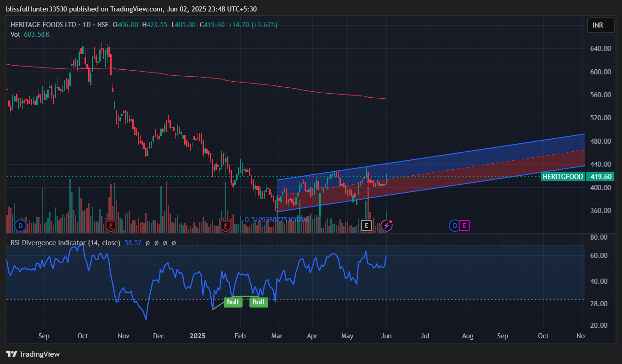Click the magenta future earnings E marker
The width and height of the screenshot is (622, 364).
[x=464, y=225]
